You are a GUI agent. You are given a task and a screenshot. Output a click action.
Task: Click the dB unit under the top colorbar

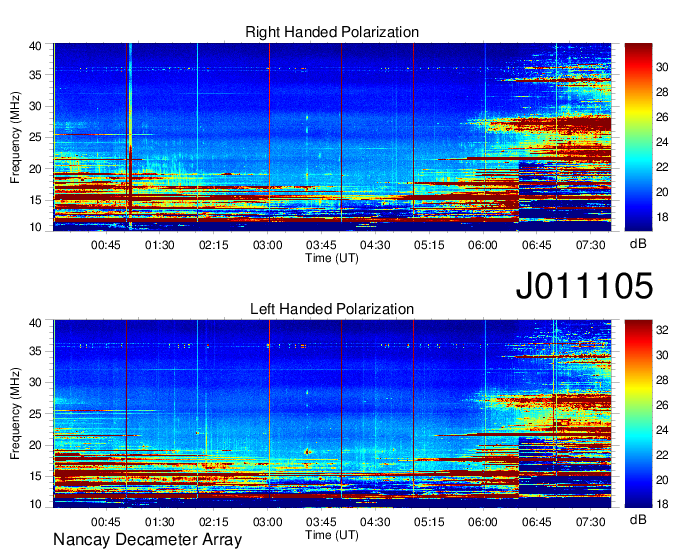(638, 244)
